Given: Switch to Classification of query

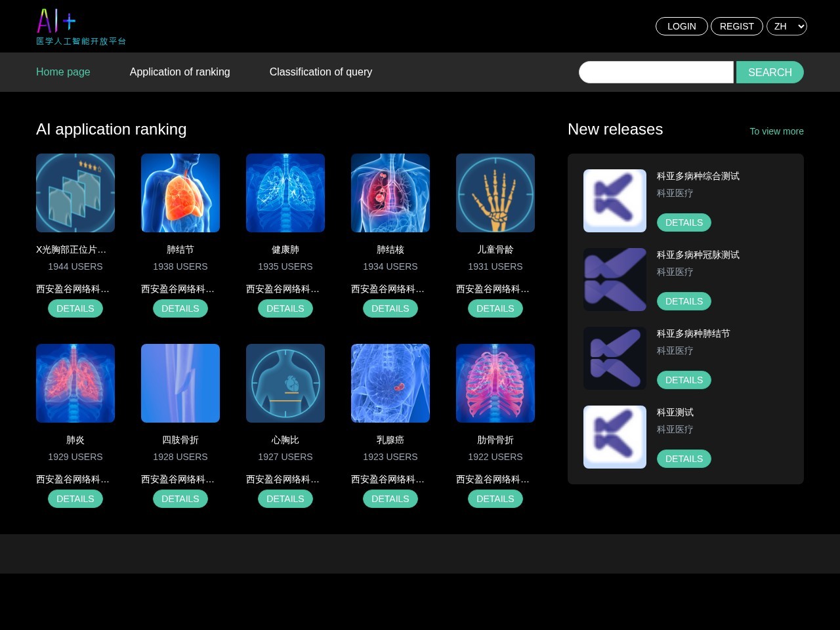Looking at the screenshot, I should click(320, 72).
